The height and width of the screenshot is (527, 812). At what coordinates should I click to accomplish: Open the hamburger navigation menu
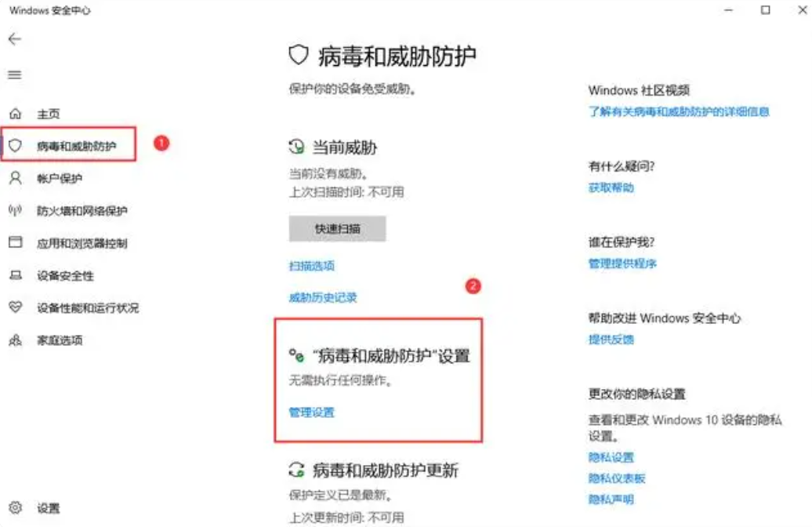click(15, 75)
